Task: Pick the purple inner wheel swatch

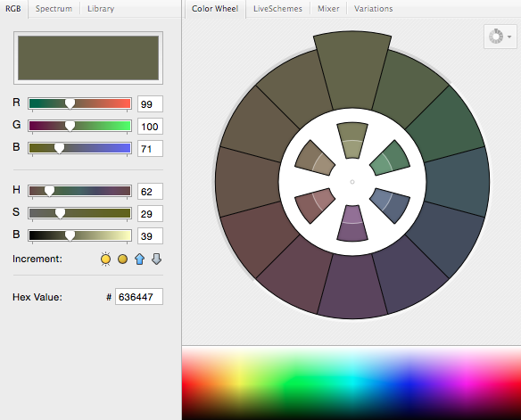Action: coord(352,223)
